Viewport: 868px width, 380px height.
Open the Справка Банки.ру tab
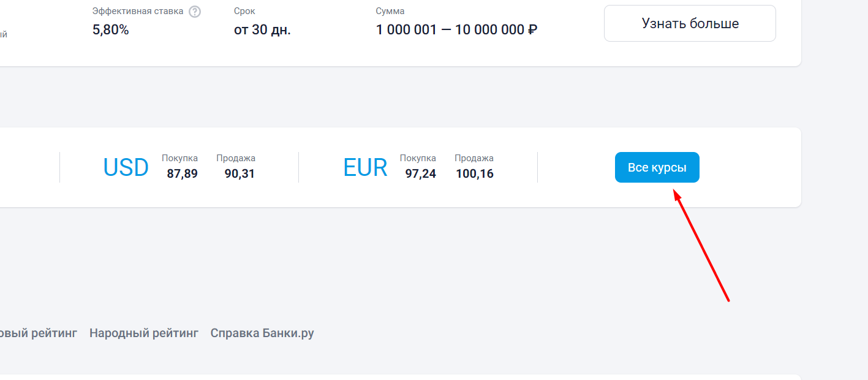pos(262,333)
